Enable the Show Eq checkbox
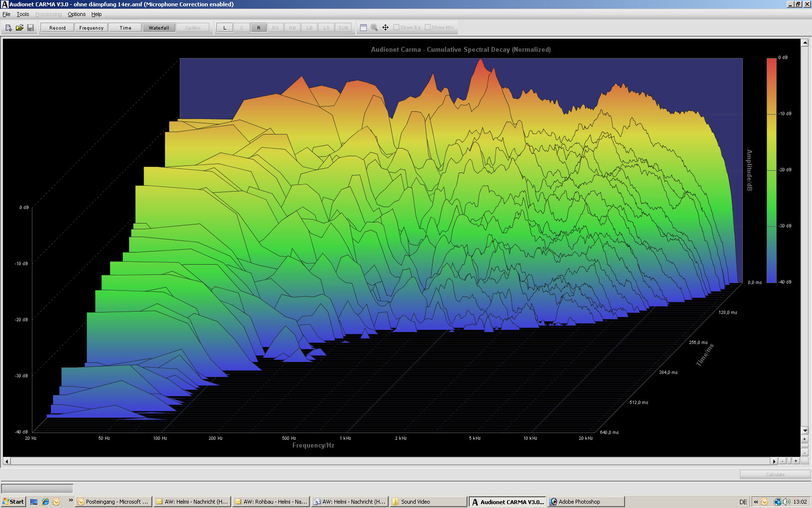The image size is (812, 508). (396, 27)
